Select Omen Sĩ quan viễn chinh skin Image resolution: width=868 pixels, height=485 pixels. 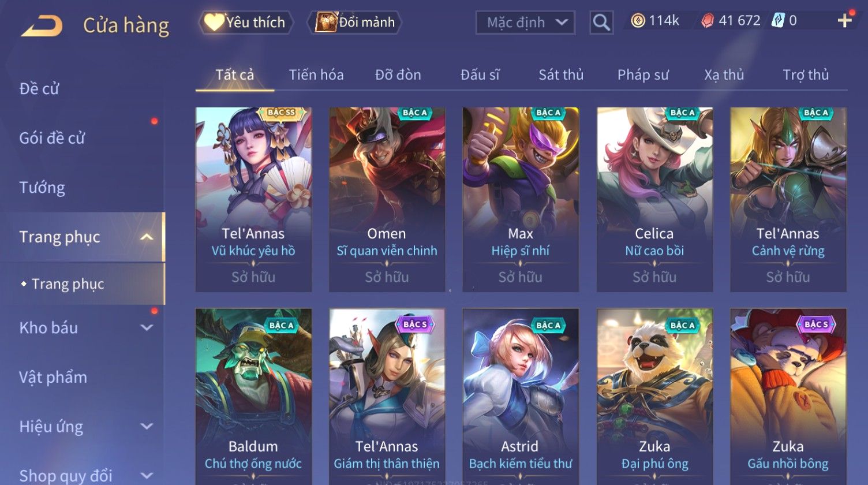click(x=387, y=199)
